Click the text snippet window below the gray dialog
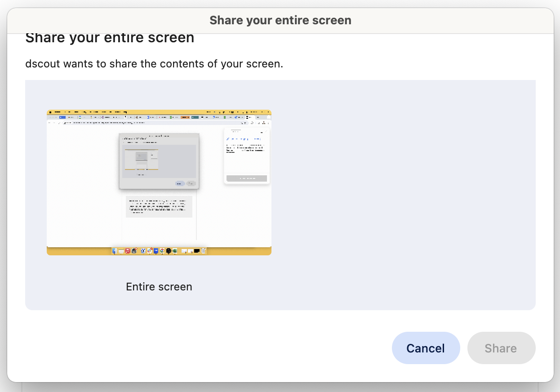The height and width of the screenshot is (392, 560). point(159,206)
